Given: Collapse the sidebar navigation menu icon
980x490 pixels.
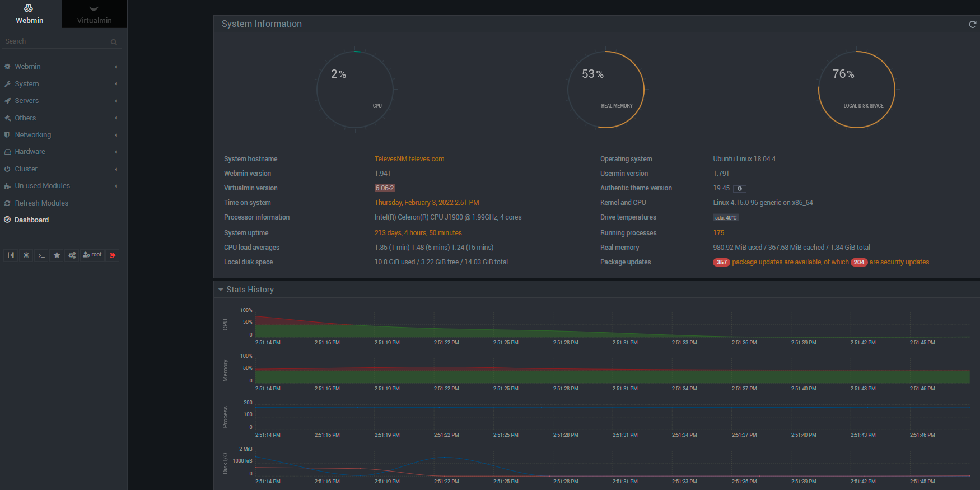Looking at the screenshot, I should coord(11,255).
